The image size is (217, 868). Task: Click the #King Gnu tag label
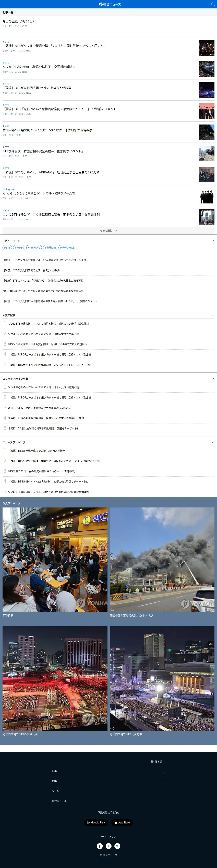tap(9, 189)
